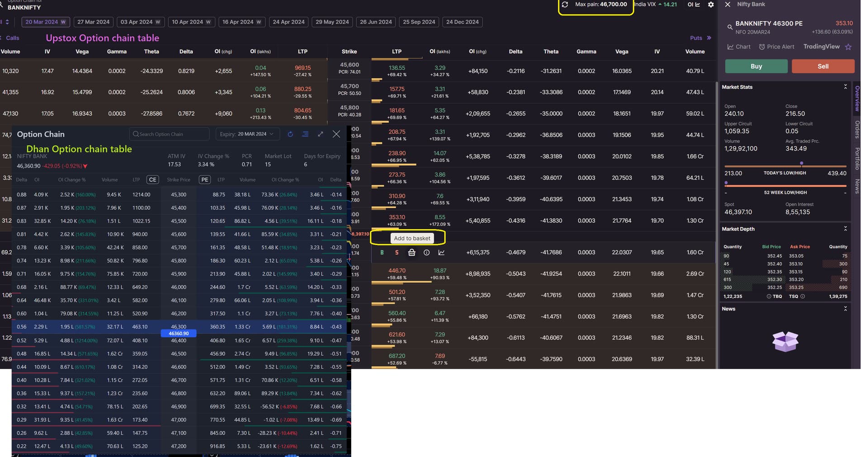Click search icon beside BANKNIFTY 46300 PE
Viewport: 868px width, 457px height.
tap(730, 28)
